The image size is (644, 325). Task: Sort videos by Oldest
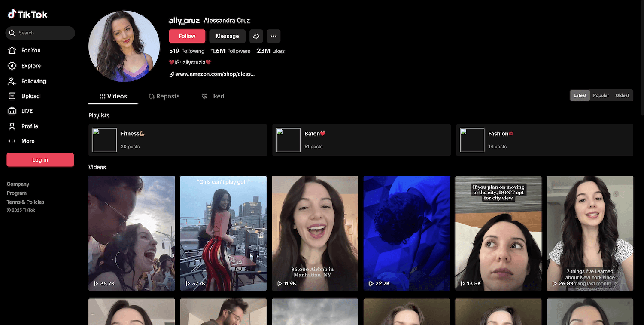622,95
